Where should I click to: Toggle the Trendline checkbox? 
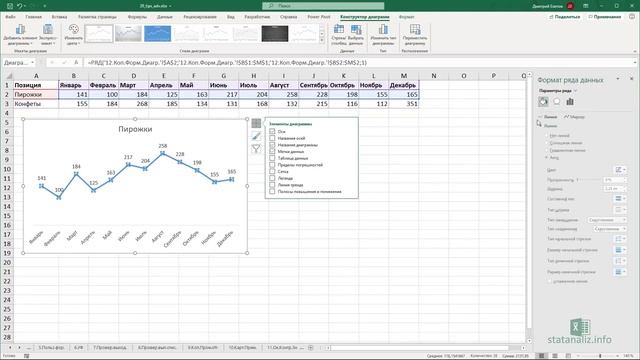tap(272, 185)
